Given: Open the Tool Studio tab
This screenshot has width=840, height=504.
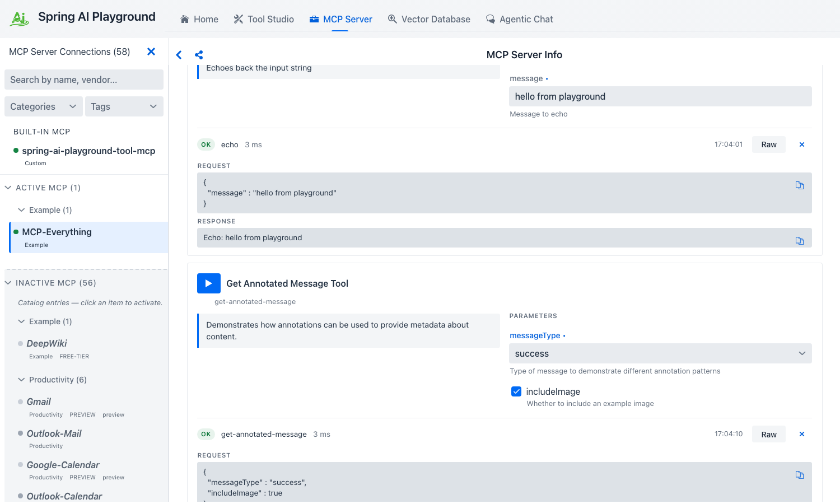Looking at the screenshot, I should 264,19.
